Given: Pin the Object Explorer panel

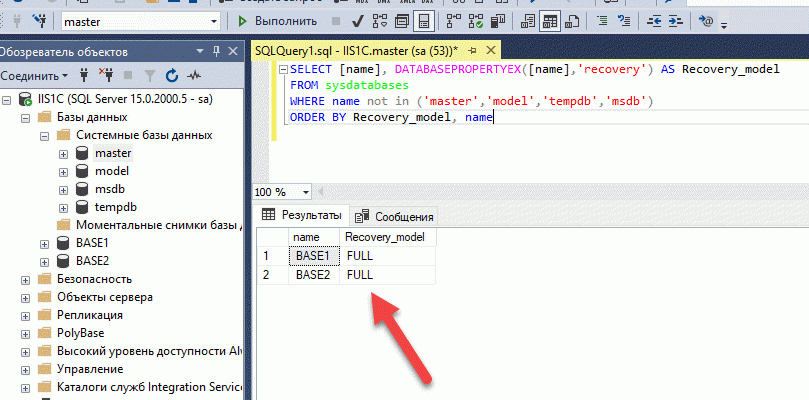Looking at the screenshot, I should click(216, 50).
